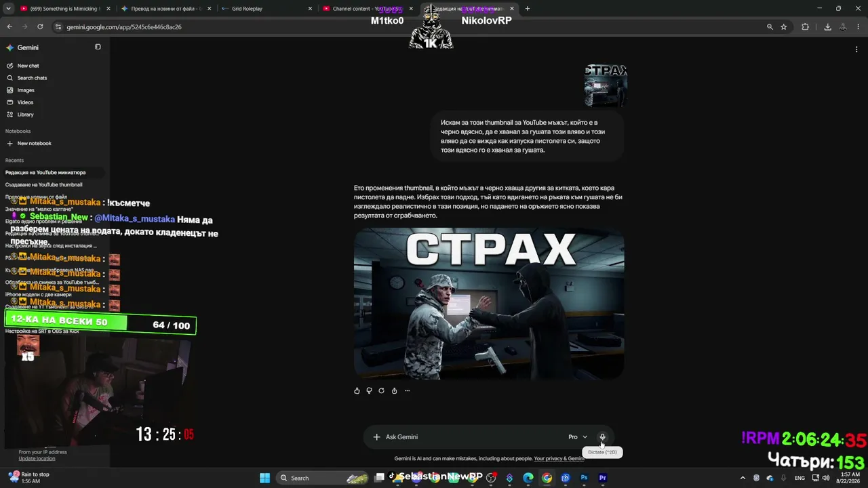Image resolution: width=868 pixels, height=488 pixels.
Task: Open Adobe Photoshop from the taskbar
Action: 584,478
